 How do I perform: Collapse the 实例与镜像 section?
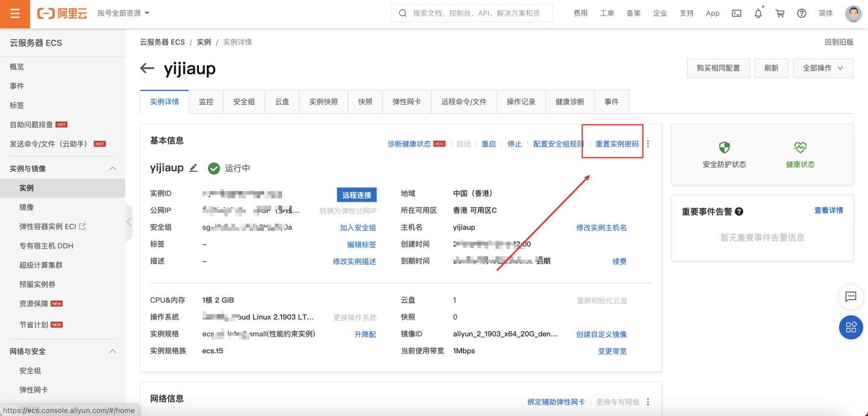pos(113,169)
